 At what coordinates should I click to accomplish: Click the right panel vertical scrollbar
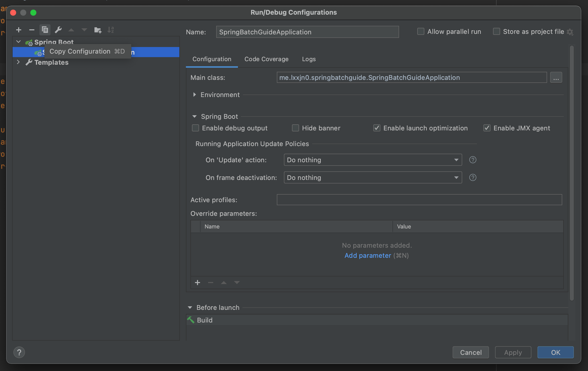pyautogui.click(x=572, y=173)
